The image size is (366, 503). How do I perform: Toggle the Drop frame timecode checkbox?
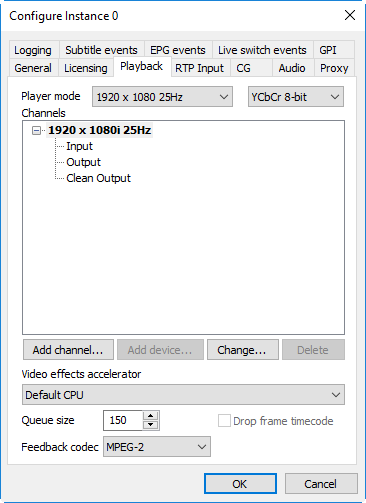click(x=224, y=421)
